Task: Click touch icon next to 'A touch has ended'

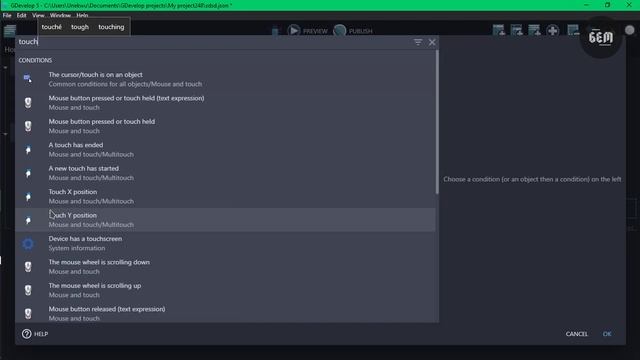Action: pyautogui.click(x=28, y=150)
